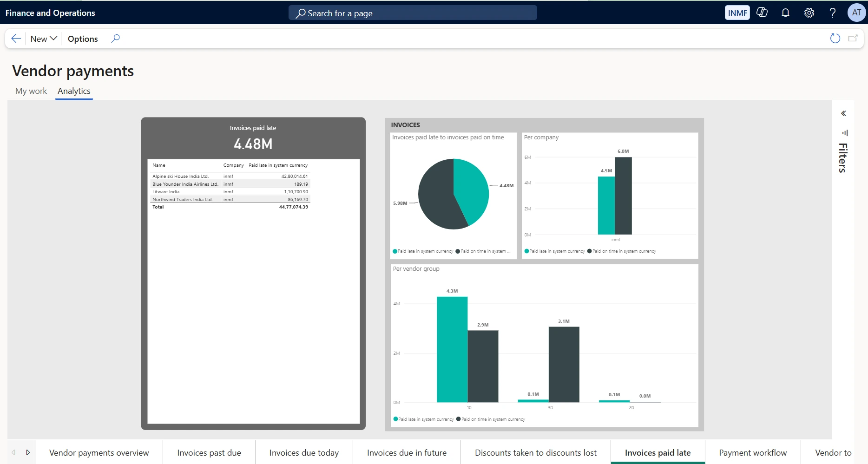Click Paid on time legend in Per company chart

622,251
